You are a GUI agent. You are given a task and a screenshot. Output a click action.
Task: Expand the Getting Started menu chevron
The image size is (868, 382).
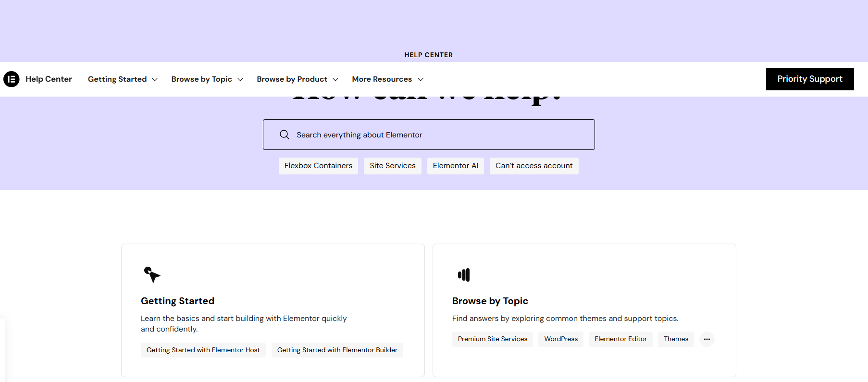pyautogui.click(x=155, y=80)
